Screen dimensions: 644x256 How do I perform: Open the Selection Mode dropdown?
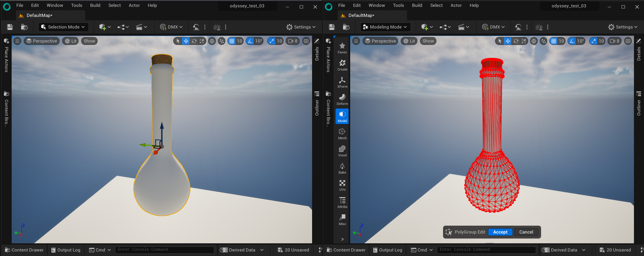pyautogui.click(x=63, y=27)
